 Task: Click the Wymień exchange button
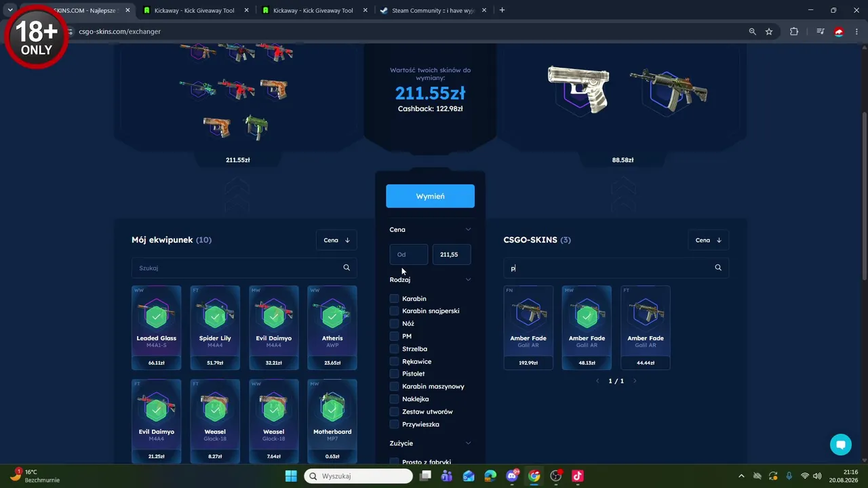pyautogui.click(x=430, y=196)
